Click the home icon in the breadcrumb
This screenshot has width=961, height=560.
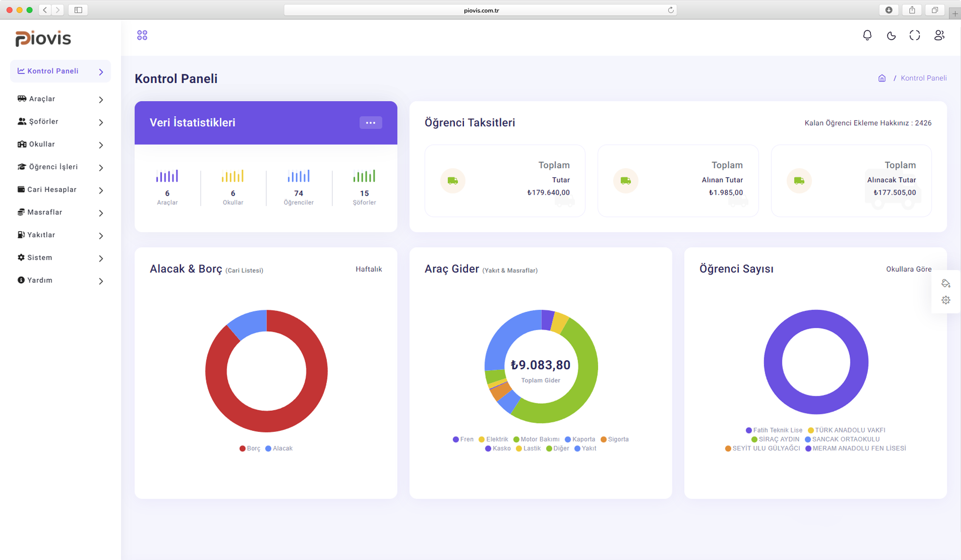point(882,78)
